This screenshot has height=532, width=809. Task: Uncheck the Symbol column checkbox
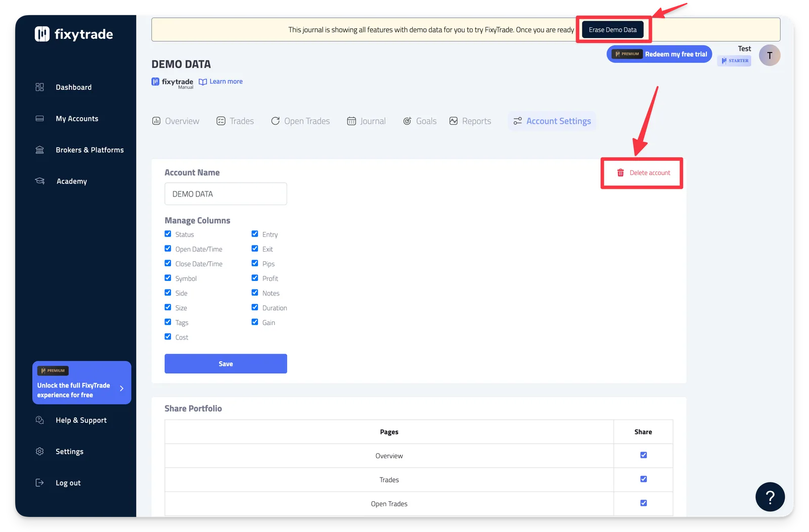coord(168,278)
